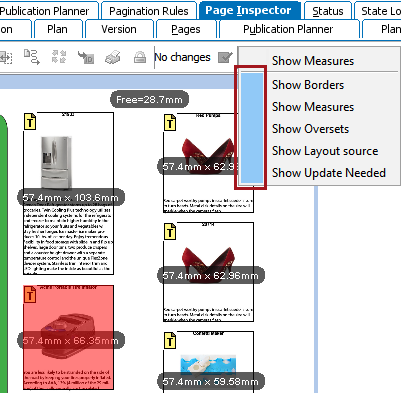Viewport: 401px width, 393px height.
Task: Toggle the checkmark box beside No changes
Action: click(x=225, y=57)
